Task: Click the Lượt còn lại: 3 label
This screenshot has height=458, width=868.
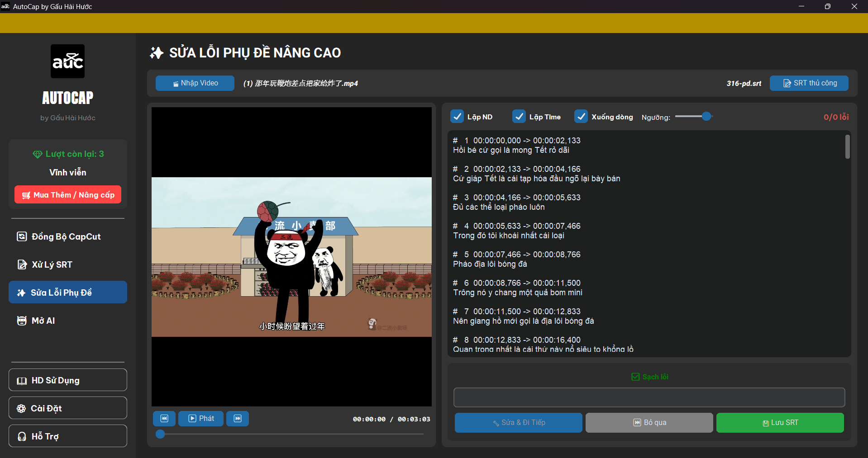Action: [68, 154]
